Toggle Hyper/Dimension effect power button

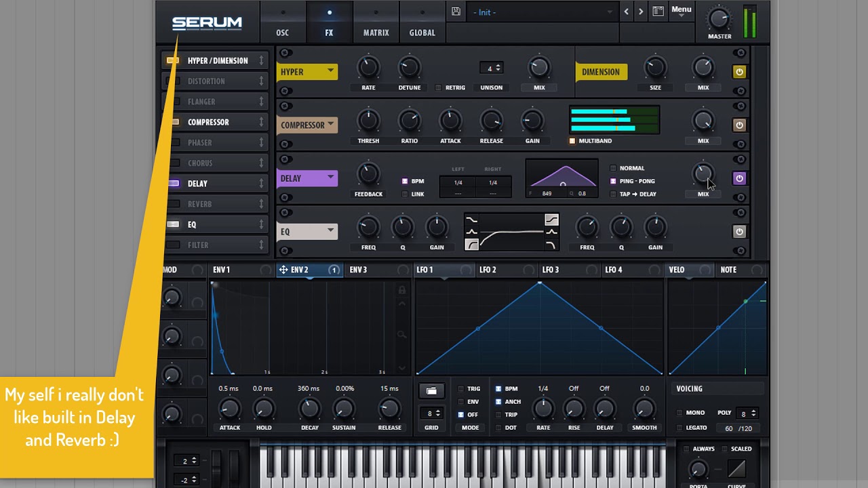tap(739, 72)
